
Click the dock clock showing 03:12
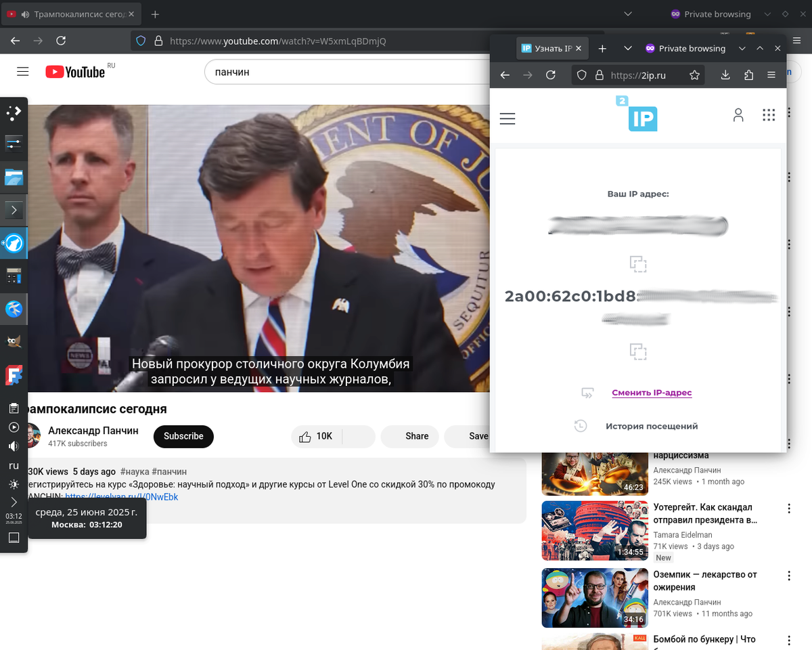(14, 519)
